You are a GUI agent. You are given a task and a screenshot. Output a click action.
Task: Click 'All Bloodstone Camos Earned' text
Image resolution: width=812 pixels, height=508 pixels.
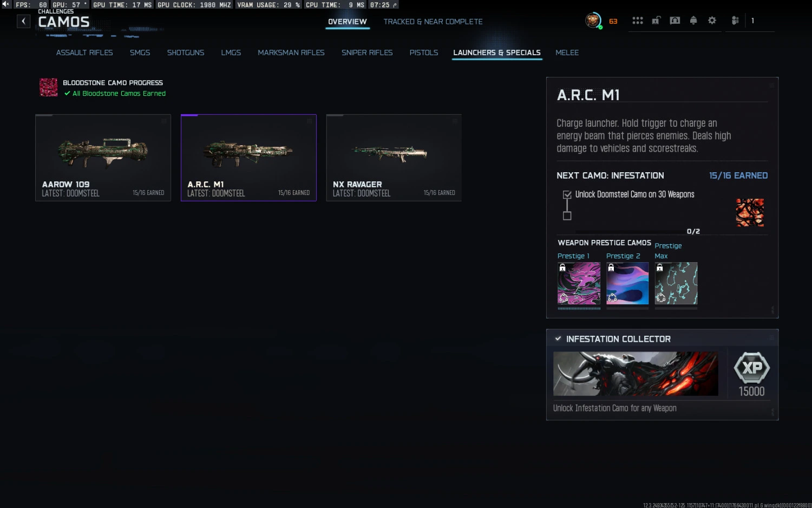(119, 94)
